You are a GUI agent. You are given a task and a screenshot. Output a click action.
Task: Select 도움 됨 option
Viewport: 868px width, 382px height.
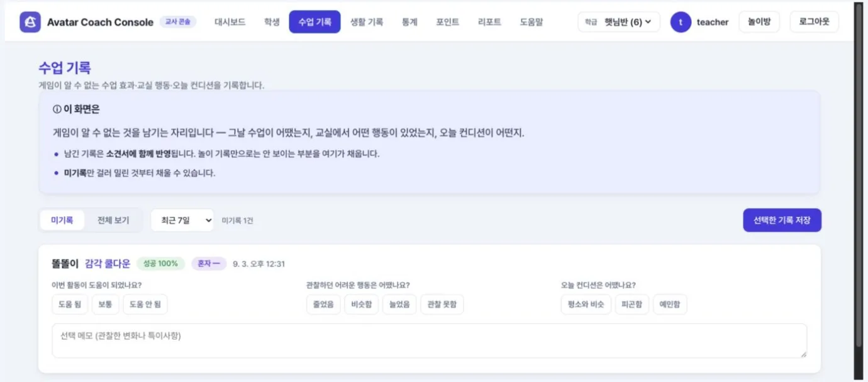[70, 304]
